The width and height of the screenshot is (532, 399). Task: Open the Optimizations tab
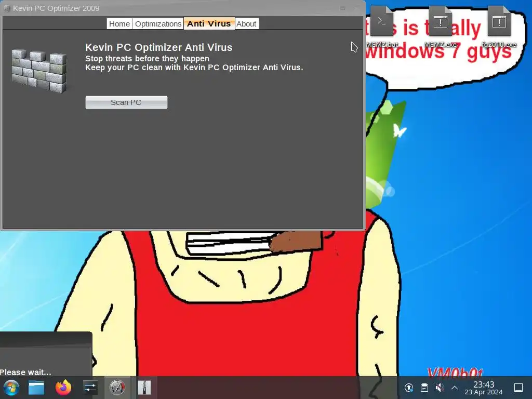click(x=158, y=24)
